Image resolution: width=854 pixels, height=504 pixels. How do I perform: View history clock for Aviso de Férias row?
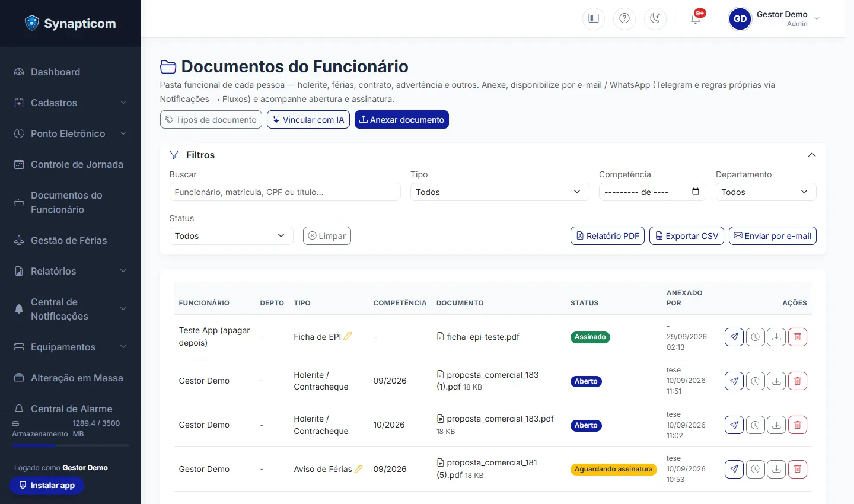(x=755, y=469)
